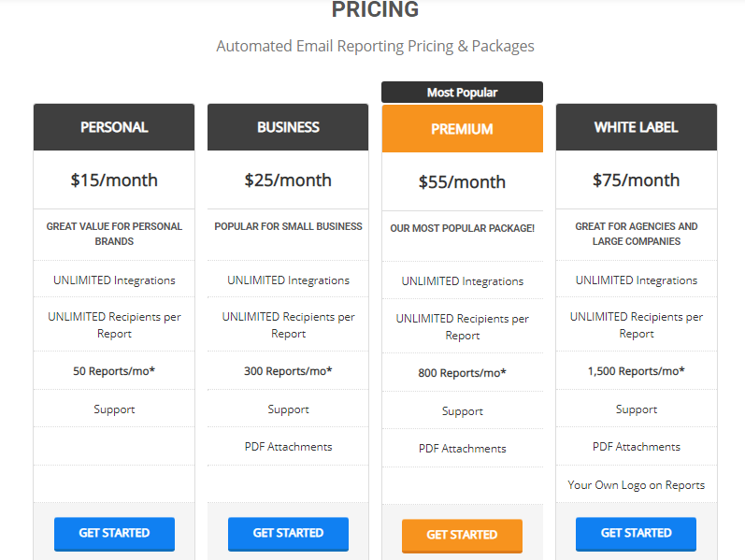Select the orange PREMIUM plan header
Image resolution: width=745 pixels, height=560 pixels.
(x=463, y=128)
